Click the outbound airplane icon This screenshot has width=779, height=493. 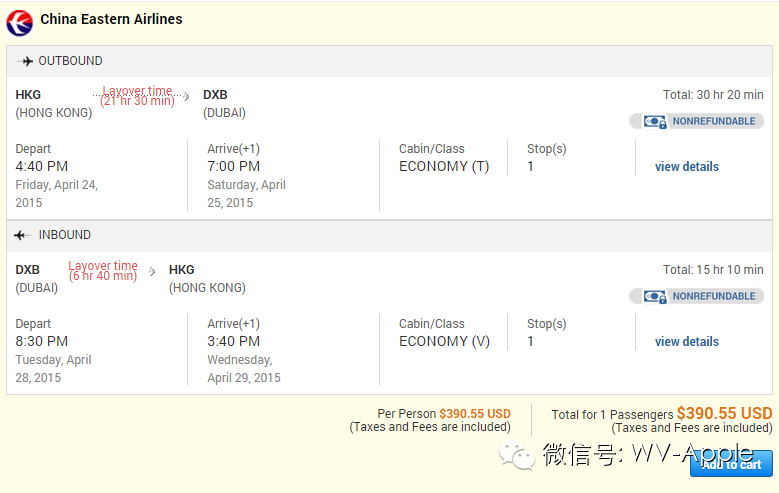(x=25, y=61)
